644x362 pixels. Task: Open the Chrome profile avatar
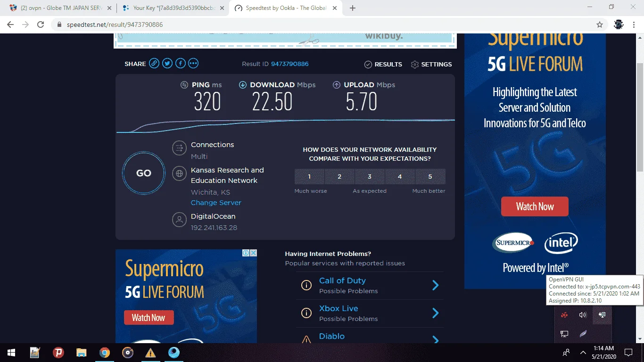pos(619,25)
